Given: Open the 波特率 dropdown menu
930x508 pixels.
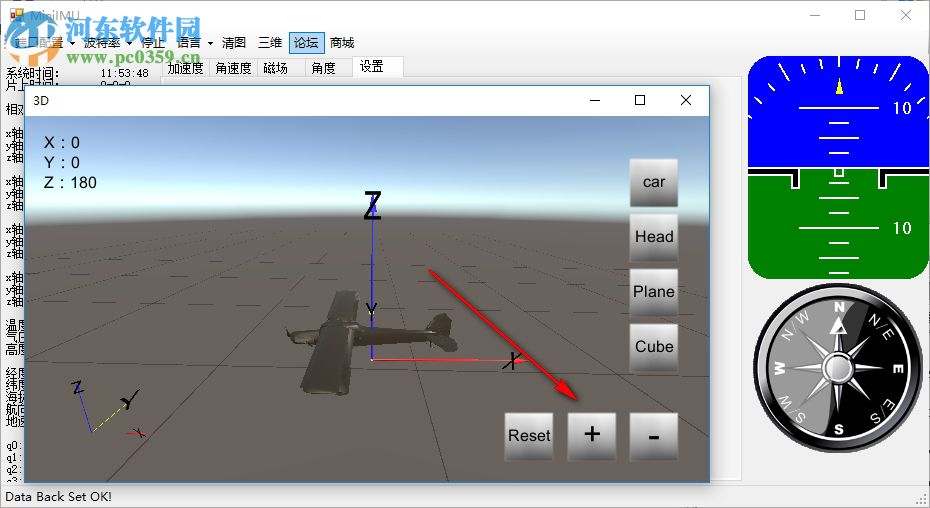Looking at the screenshot, I should click(x=107, y=43).
